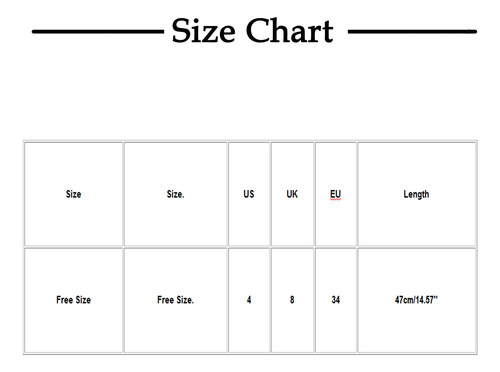
Task: Click the 47cm/14.57" length value
Action: click(416, 300)
